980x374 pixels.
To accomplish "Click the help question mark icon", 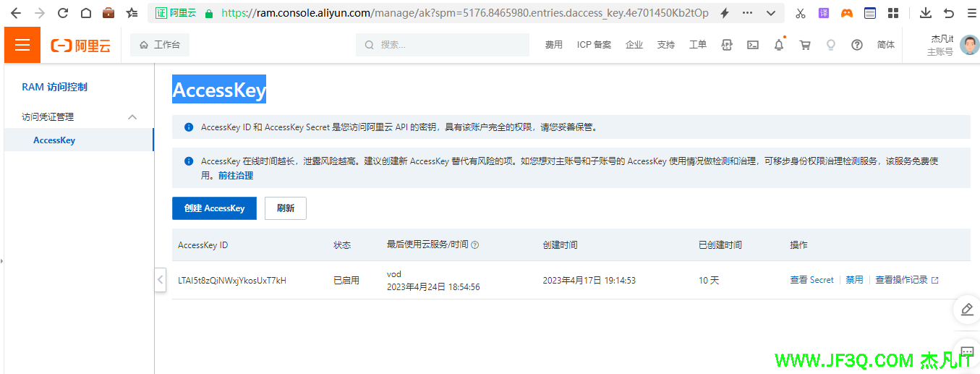I will (x=857, y=45).
